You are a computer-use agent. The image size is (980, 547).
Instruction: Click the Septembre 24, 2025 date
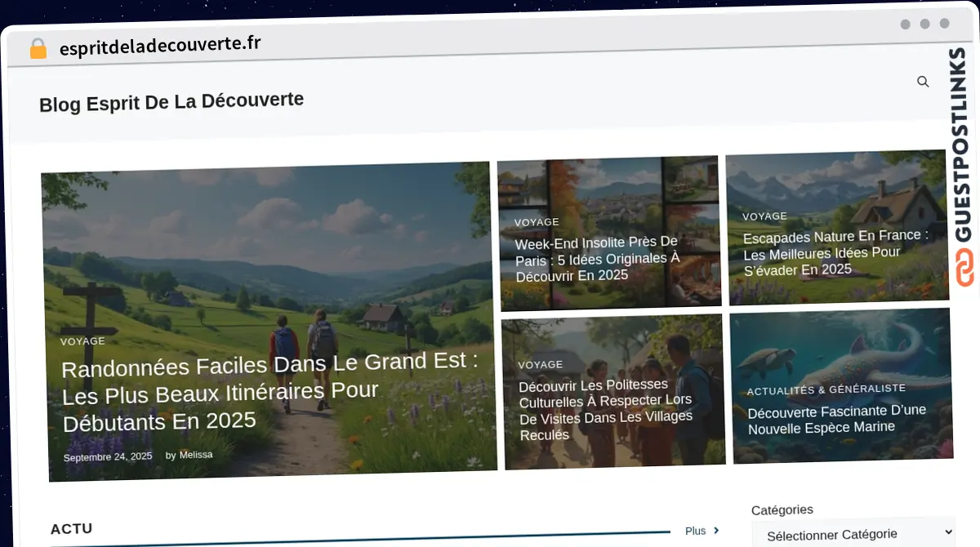(108, 457)
